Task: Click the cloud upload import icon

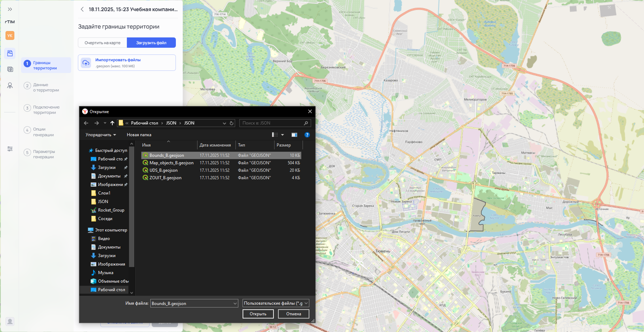Action: [86, 63]
